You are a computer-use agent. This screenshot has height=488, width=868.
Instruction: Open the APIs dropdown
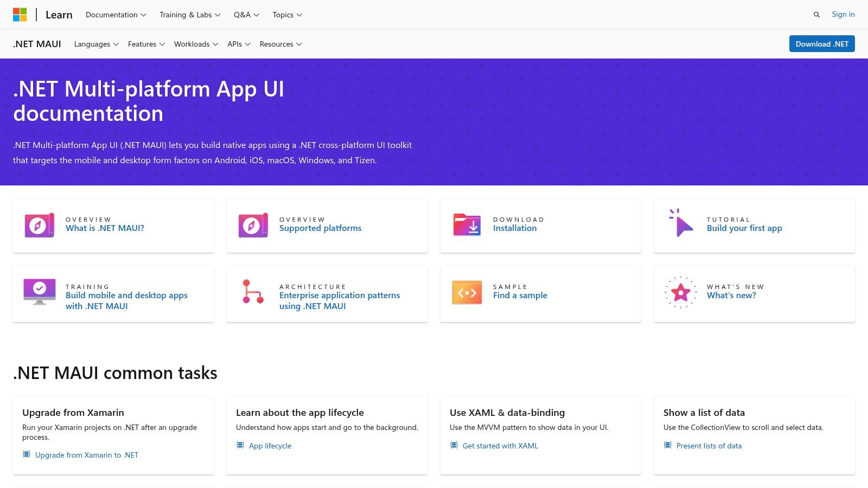click(239, 44)
